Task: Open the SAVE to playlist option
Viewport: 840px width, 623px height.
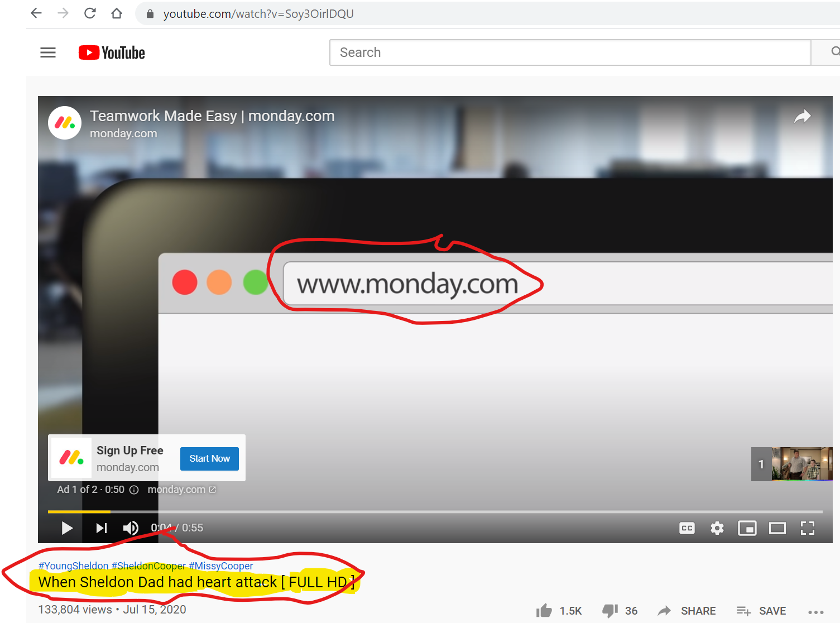Action: pos(761,611)
